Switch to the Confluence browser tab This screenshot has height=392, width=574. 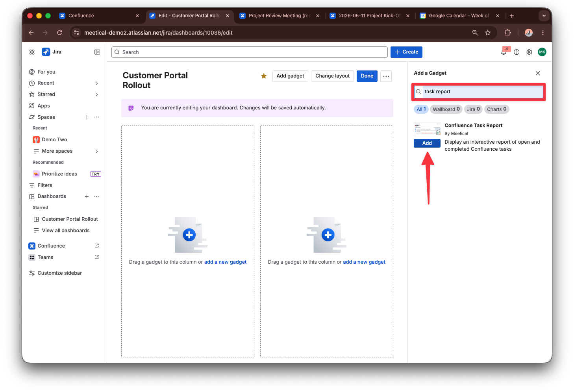tap(99, 16)
